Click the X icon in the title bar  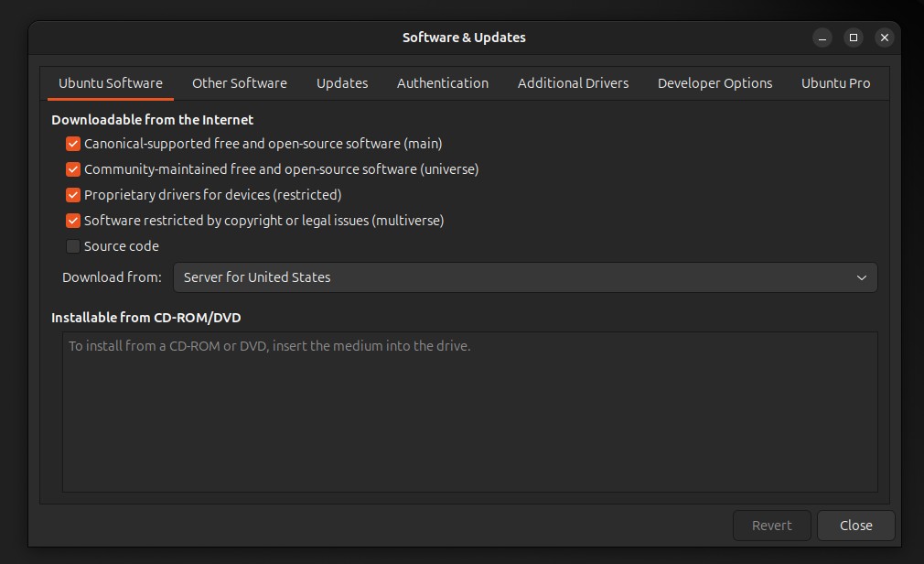pyautogui.click(x=884, y=38)
